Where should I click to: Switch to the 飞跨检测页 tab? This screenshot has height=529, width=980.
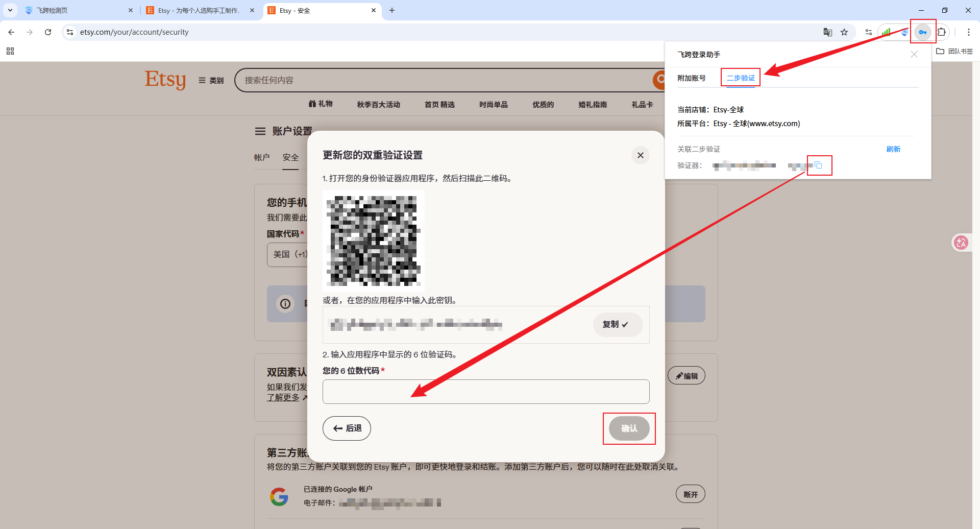(x=79, y=10)
